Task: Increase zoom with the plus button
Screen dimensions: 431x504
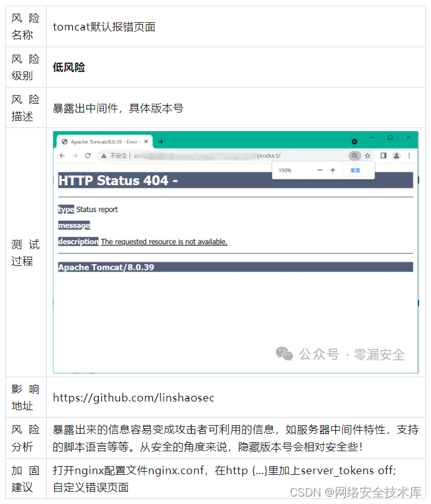Action: point(333,170)
